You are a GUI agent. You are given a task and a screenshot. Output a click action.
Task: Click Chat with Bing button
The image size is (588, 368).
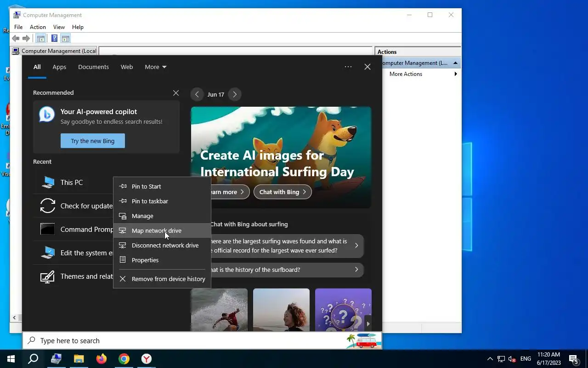tap(283, 192)
